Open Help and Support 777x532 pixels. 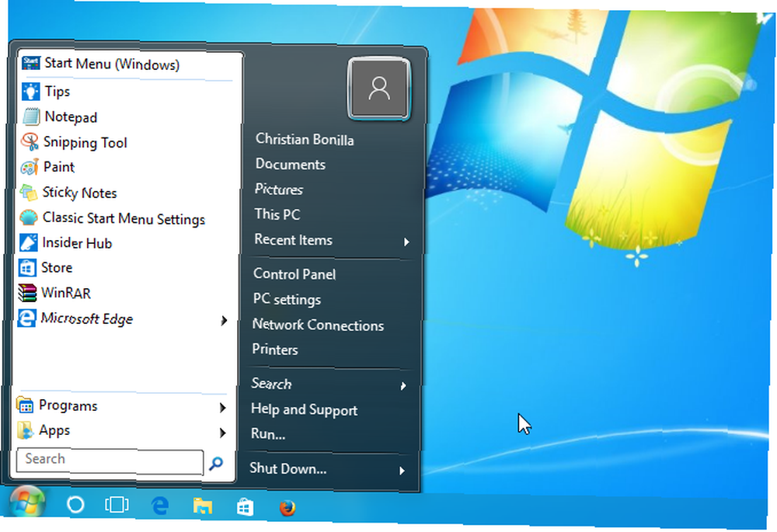pos(305,409)
